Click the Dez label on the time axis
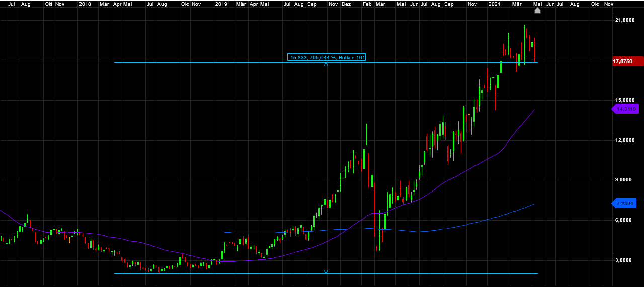 pyautogui.click(x=346, y=4)
